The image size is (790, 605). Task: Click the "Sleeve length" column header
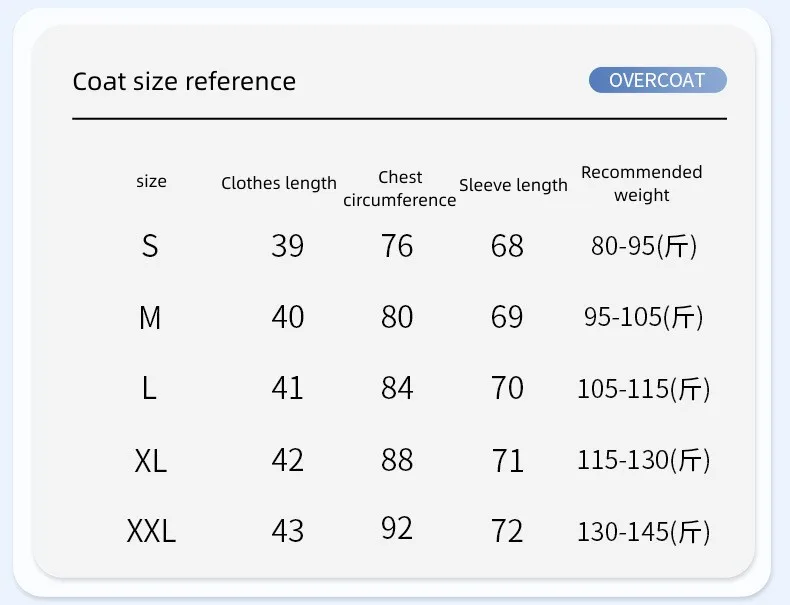coord(513,185)
